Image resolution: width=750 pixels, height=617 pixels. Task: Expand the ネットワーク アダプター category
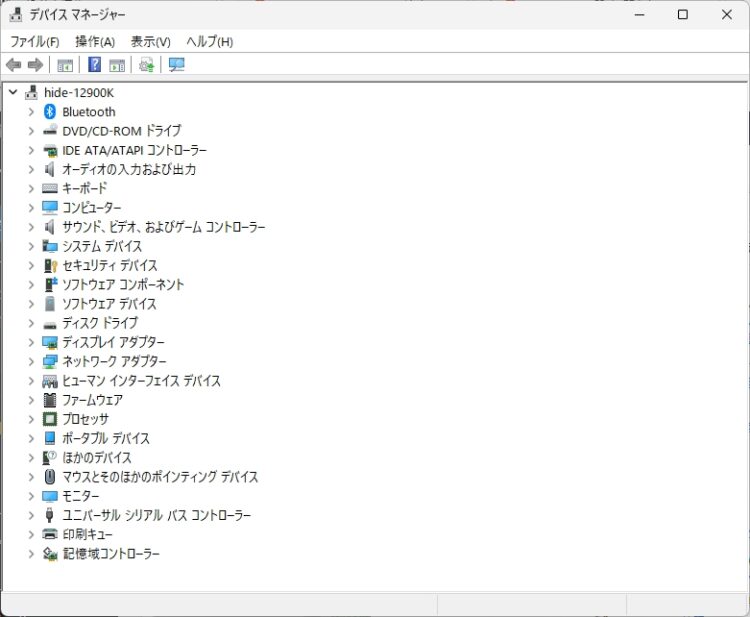(31, 362)
